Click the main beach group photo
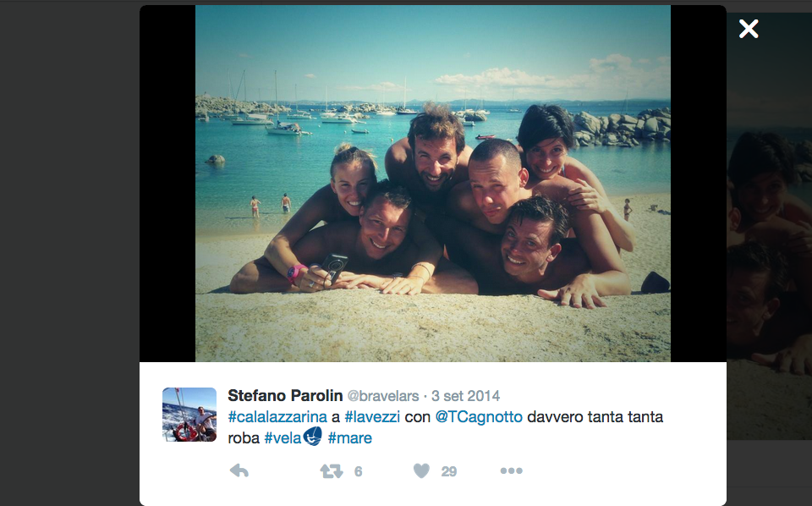 [x=433, y=184]
